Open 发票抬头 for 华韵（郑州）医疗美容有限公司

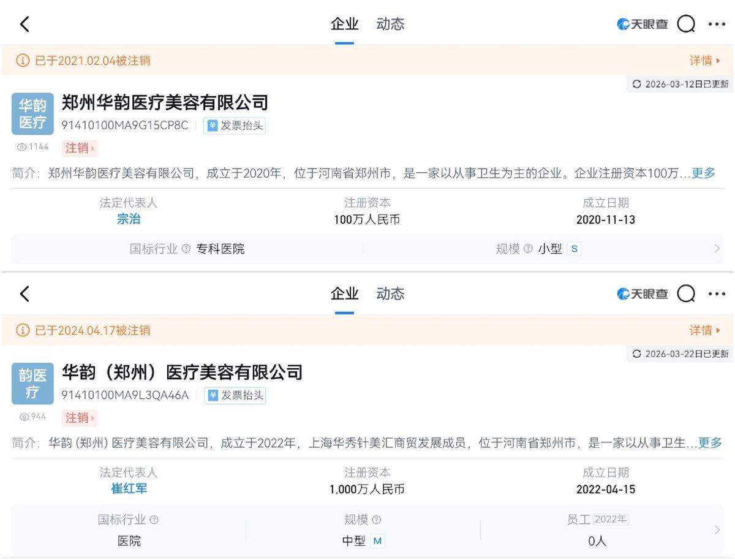click(x=235, y=395)
